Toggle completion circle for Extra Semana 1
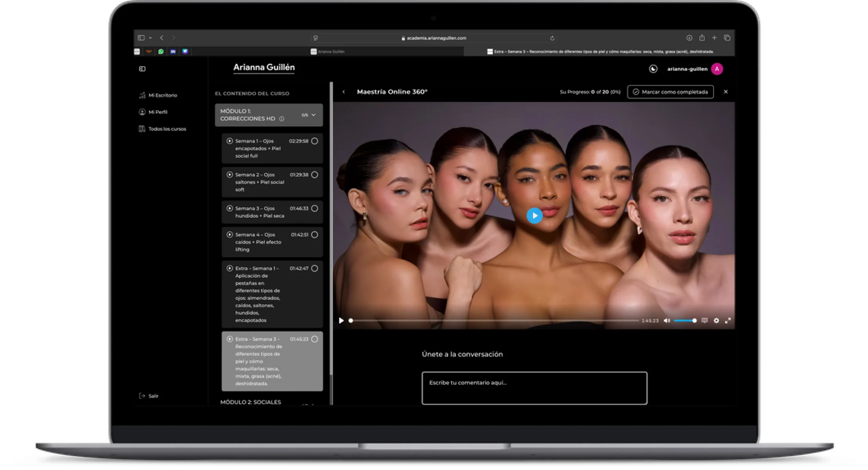This screenshot has width=868, height=470. pyautogui.click(x=315, y=268)
